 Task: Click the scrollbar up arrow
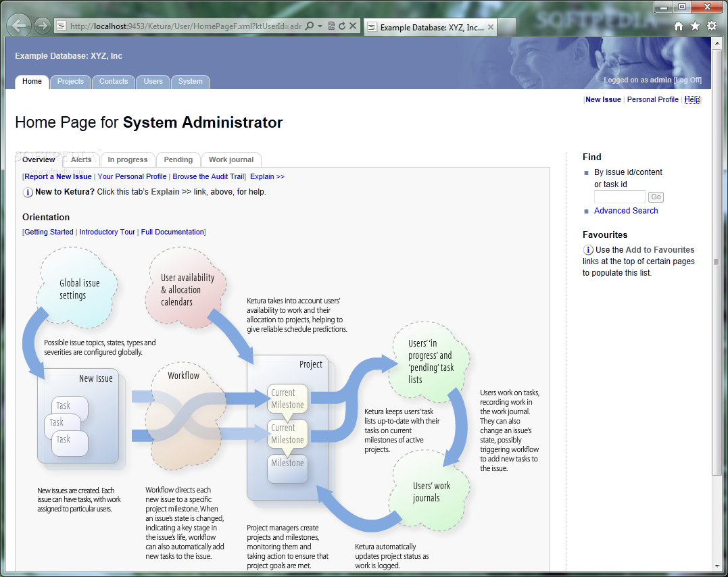(717, 43)
